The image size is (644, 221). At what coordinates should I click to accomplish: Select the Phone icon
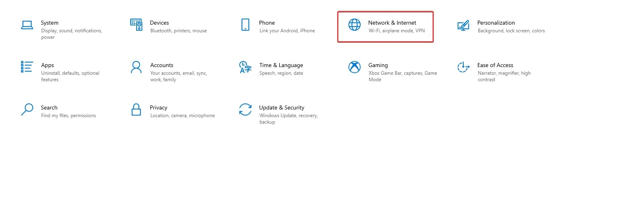click(245, 25)
